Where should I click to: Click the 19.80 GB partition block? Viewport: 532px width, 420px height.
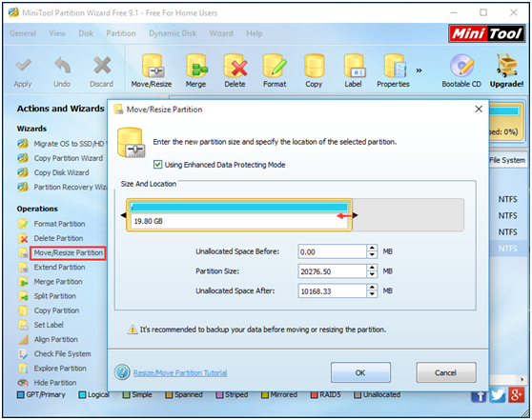(x=239, y=215)
